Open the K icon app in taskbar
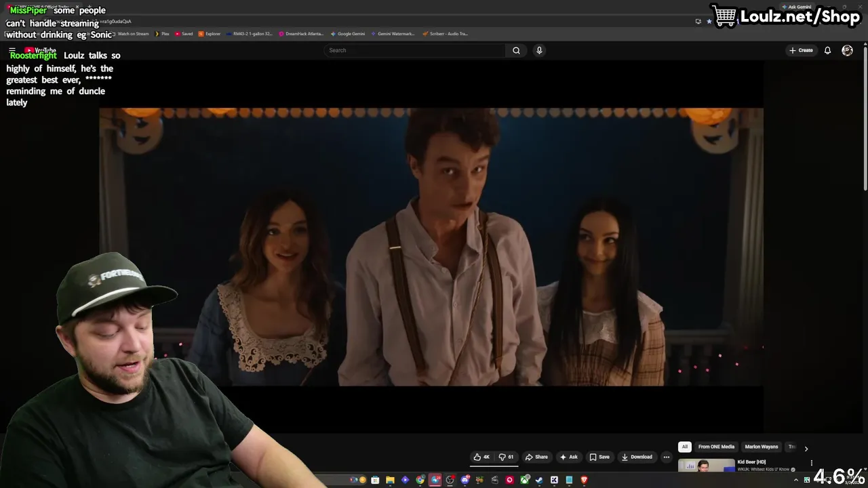The width and height of the screenshot is (868, 488). click(554, 480)
